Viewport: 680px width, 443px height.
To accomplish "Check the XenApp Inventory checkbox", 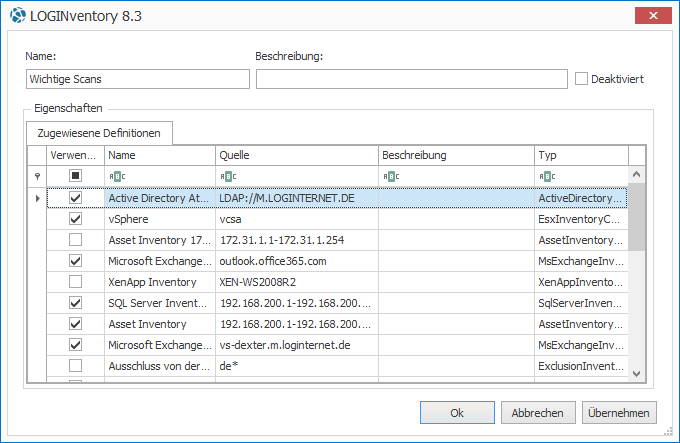I will (75, 282).
